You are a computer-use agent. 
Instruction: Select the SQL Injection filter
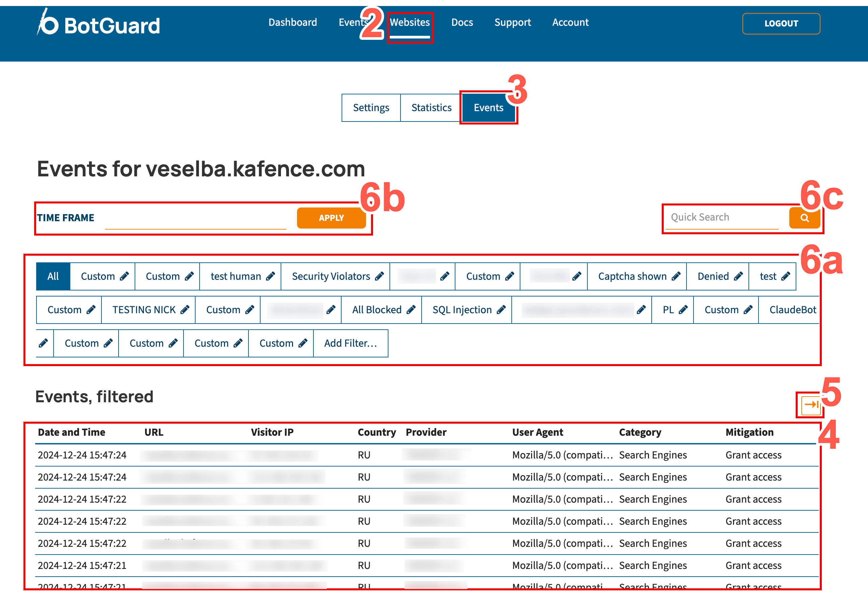pos(462,310)
